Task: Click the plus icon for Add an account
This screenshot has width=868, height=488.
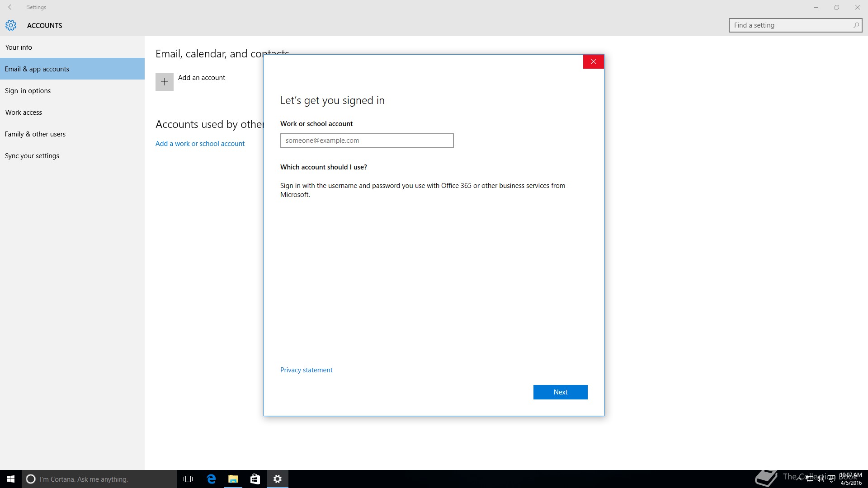Action: (x=165, y=82)
